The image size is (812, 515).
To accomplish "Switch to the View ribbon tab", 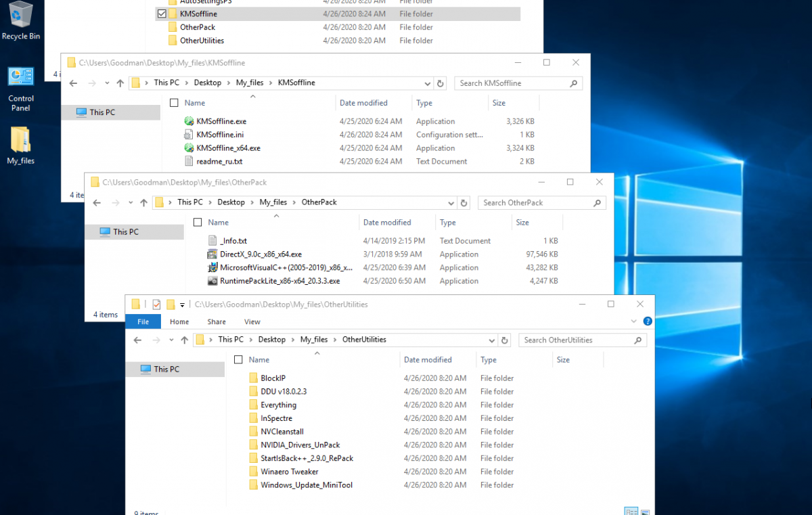I will click(252, 321).
